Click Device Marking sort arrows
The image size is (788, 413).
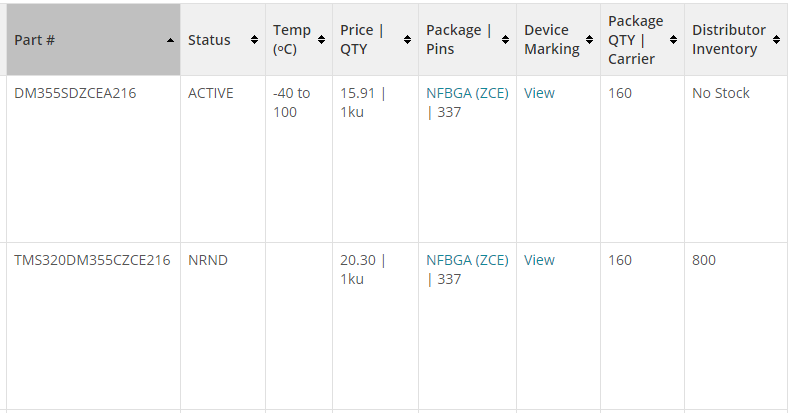pyautogui.click(x=589, y=40)
